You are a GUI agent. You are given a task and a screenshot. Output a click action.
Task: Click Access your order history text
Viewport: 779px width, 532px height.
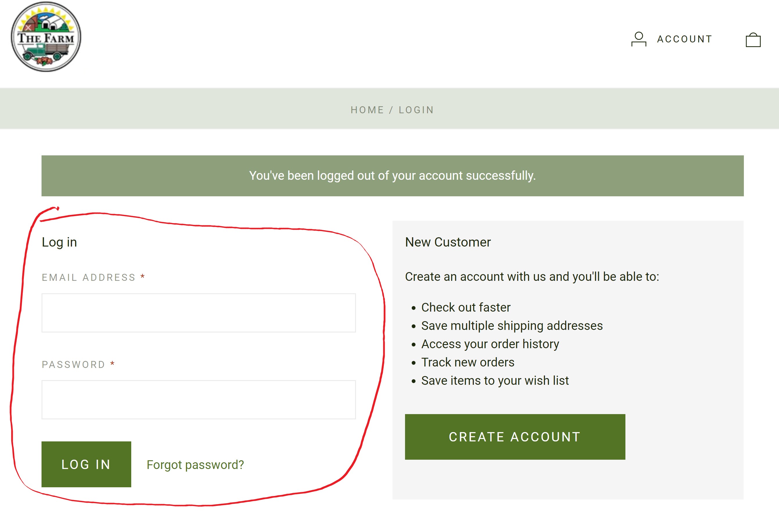490,344
